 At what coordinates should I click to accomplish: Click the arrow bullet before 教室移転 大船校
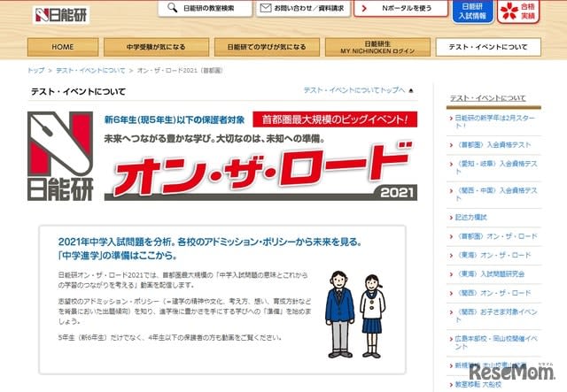(x=451, y=385)
